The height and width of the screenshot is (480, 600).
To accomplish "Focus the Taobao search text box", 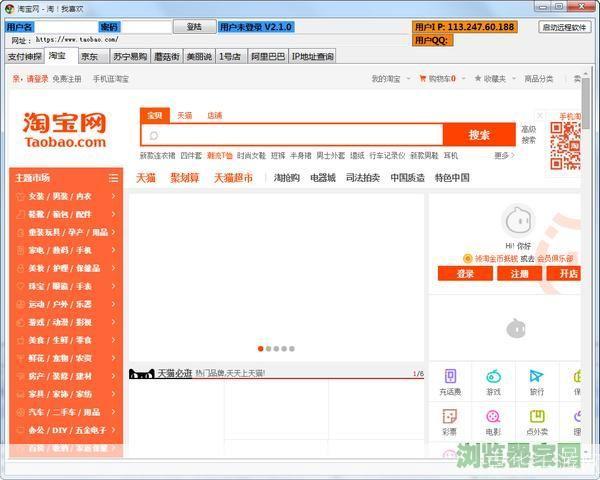I will [x=292, y=135].
